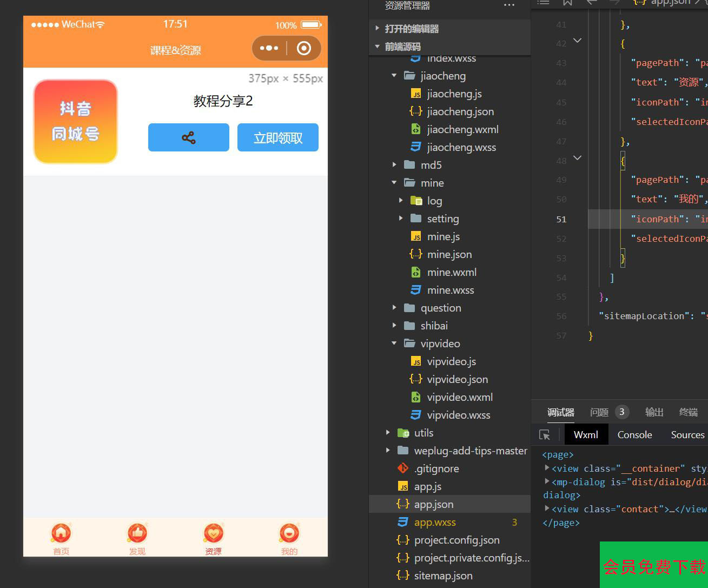This screenshot has width=708, height=588.
Task: Switch to the 问题 problems tab
Action: click(x=599, y=412)
